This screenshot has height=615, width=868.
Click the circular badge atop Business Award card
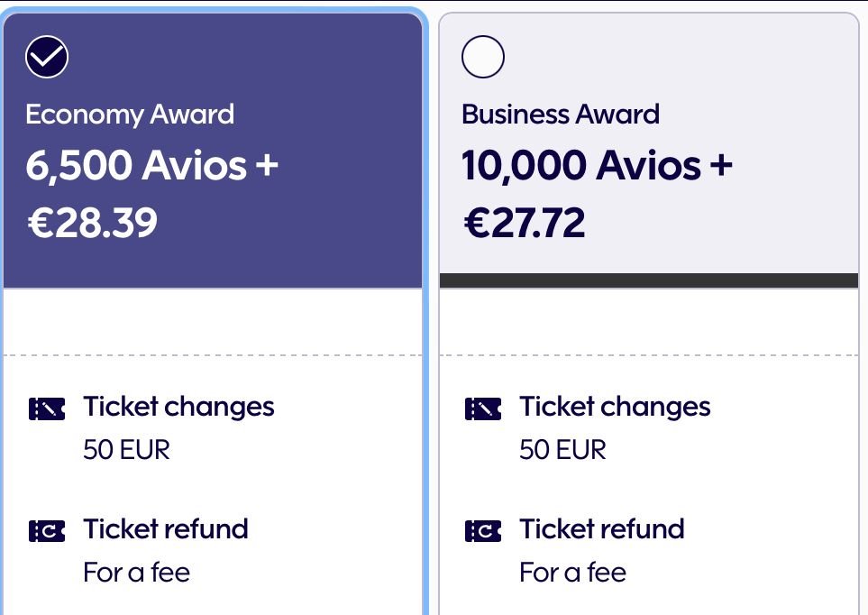pyautogui.click(x=483, y=56)
